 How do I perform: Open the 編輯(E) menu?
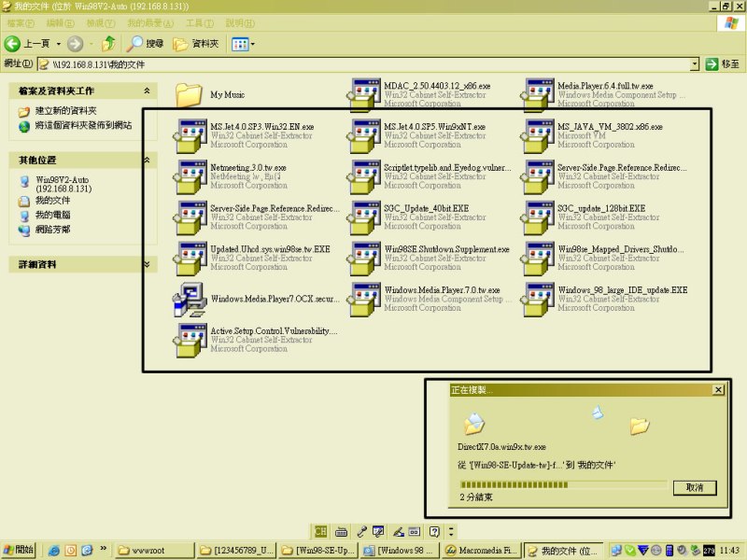[x=60, y=22]
